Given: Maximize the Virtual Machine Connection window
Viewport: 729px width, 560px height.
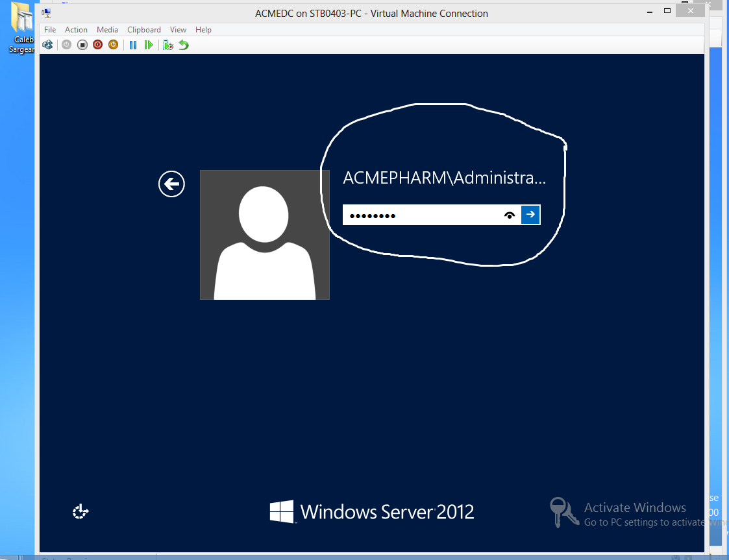Looking at the screenshot, I should pyautogui.click(x=667, y=10).
